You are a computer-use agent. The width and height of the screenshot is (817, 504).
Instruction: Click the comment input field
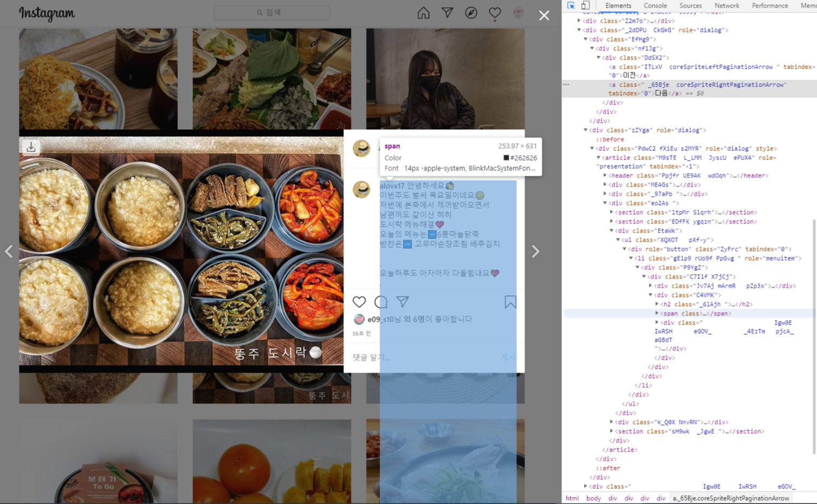tap(424, 357)
